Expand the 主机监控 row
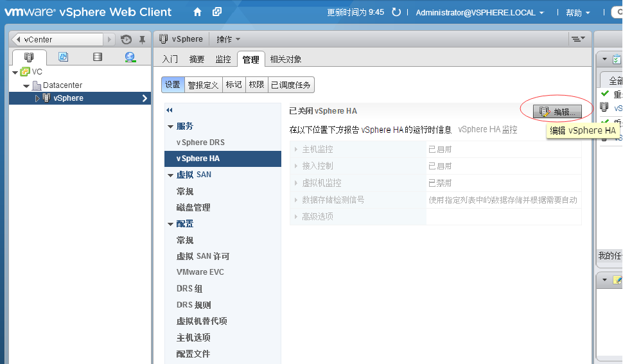The height and width of the screenshot is (364, 623). pos(296,150)
